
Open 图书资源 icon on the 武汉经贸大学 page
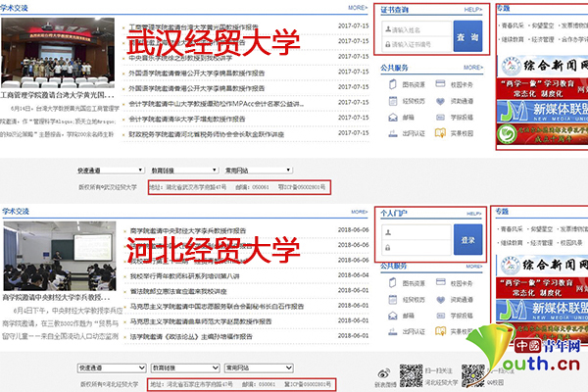tap(393, 84)
